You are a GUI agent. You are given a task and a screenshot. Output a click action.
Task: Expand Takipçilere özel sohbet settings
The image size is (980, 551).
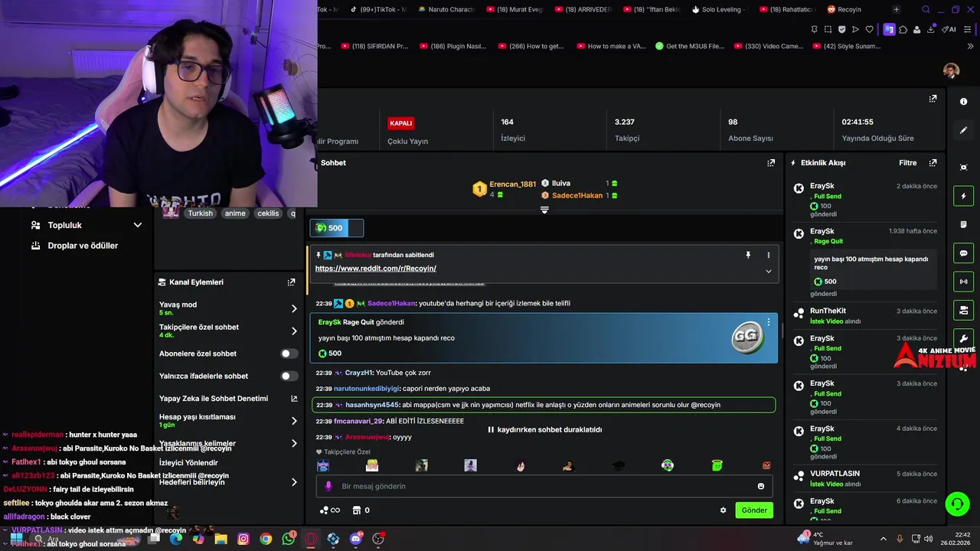[294, 331]
